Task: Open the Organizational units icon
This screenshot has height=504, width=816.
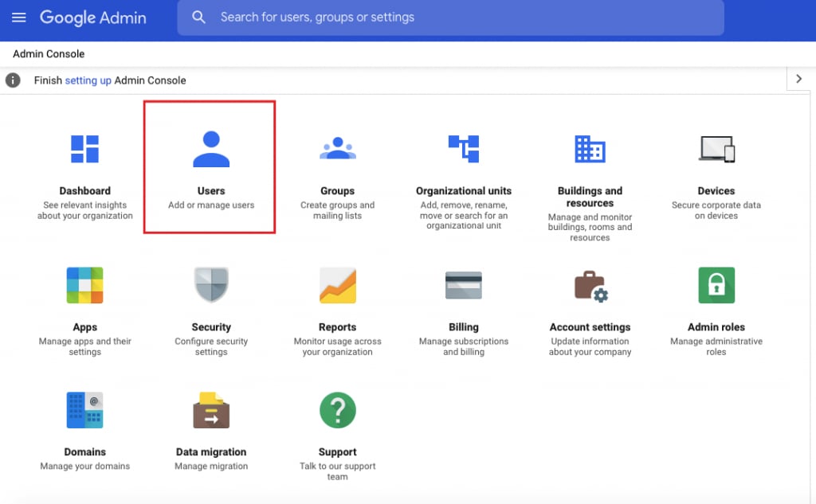Action: point(463,149)
